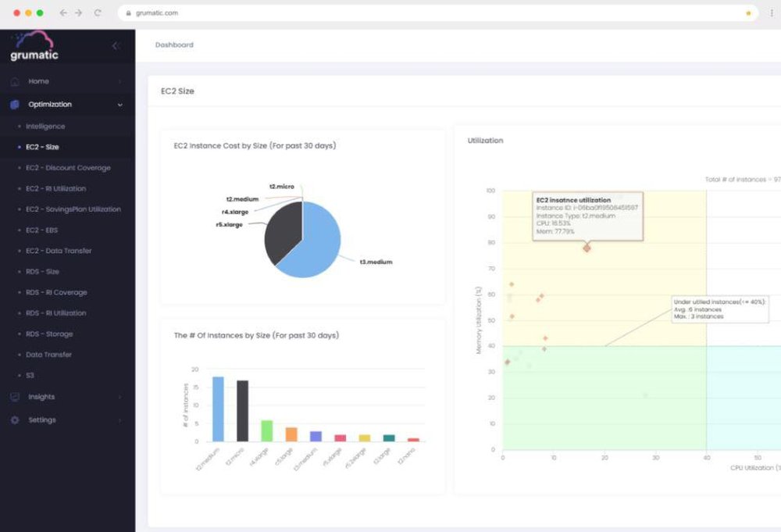This screenshot has height=532, width=781.
Task: Go back with browser back arrow
Action: click(63, 13)
